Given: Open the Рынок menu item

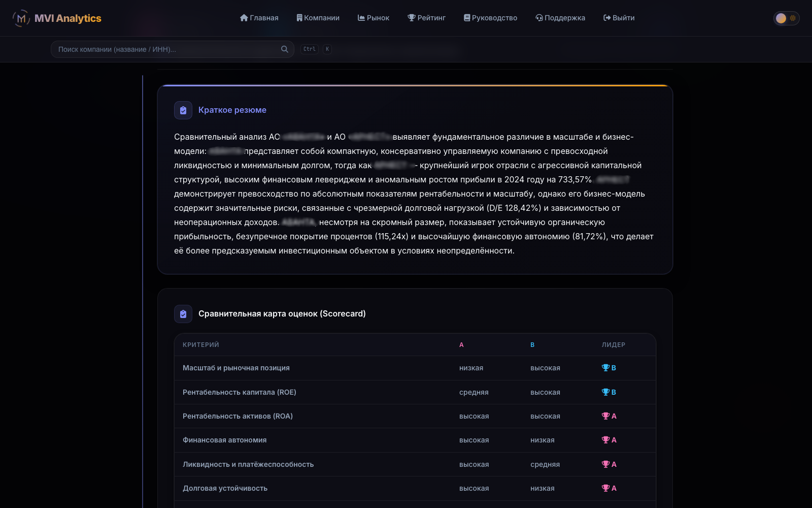Looking at the screenshot, I should click(374, 18).
